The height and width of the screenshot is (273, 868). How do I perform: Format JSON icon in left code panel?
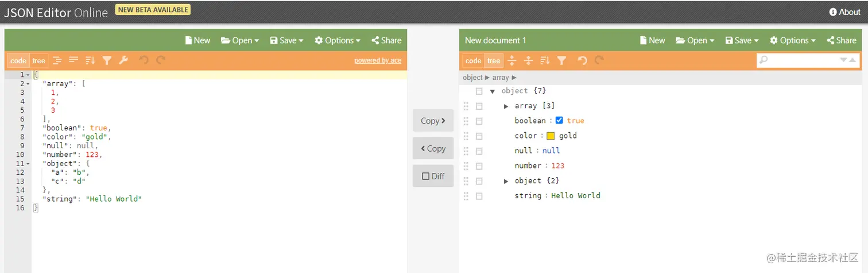pyautogui.click(x=57, y=60)
